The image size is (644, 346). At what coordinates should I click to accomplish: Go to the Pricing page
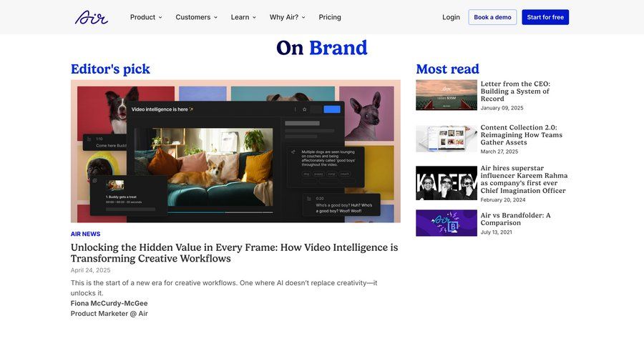[330, 17]
